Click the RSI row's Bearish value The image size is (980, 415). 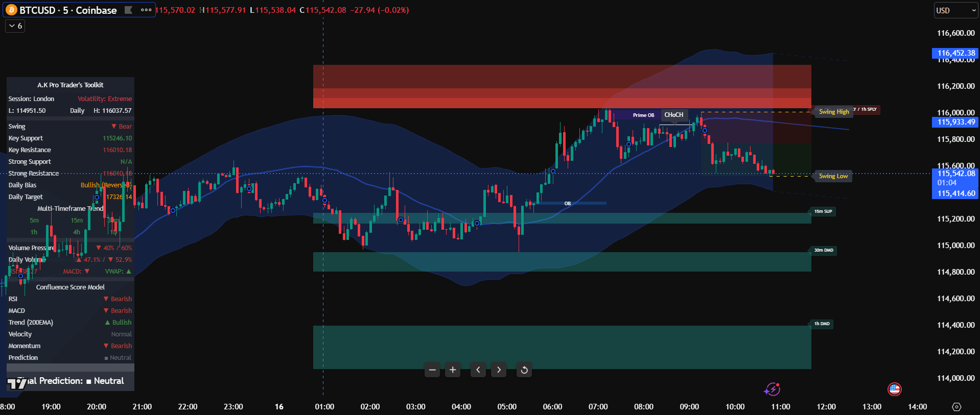point(118,299)
